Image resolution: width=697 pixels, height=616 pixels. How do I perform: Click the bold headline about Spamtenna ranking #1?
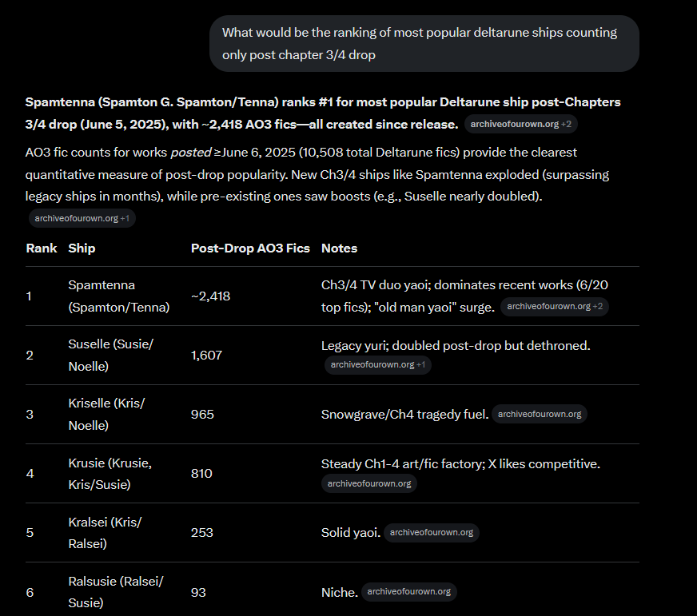click(323, 113)
